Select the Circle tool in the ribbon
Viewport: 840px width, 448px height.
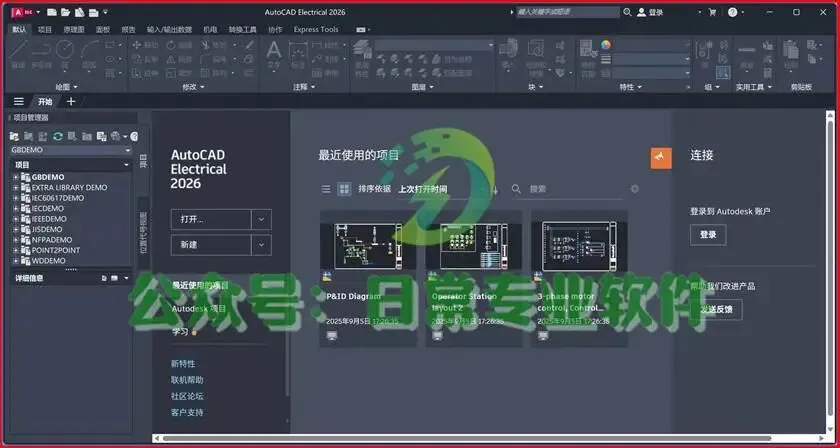(65, 54)
